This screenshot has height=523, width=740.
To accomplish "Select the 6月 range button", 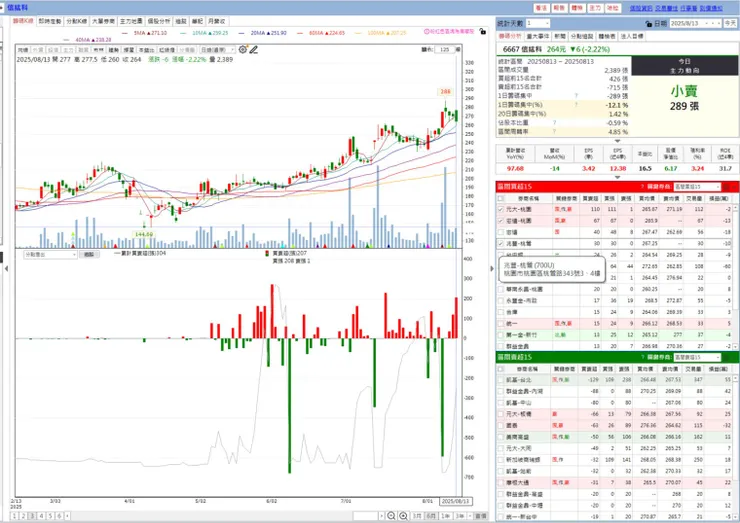I will (x=431, y=516).
